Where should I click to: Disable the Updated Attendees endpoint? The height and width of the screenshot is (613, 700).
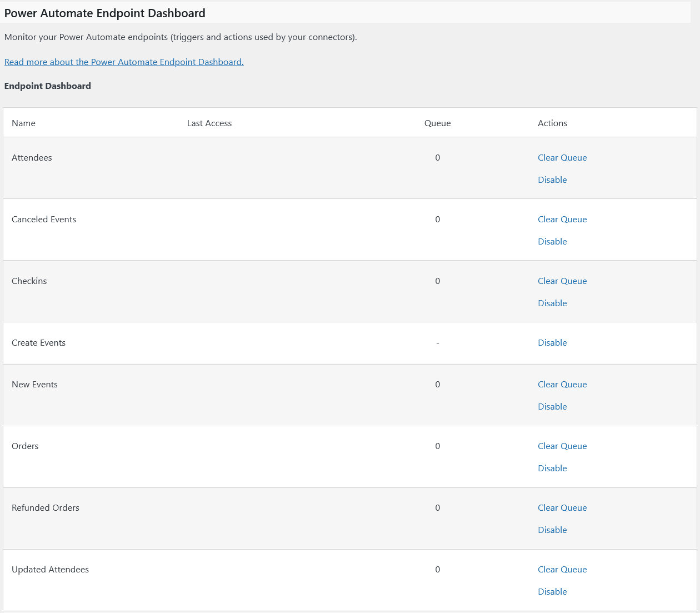tap(552, 591)
